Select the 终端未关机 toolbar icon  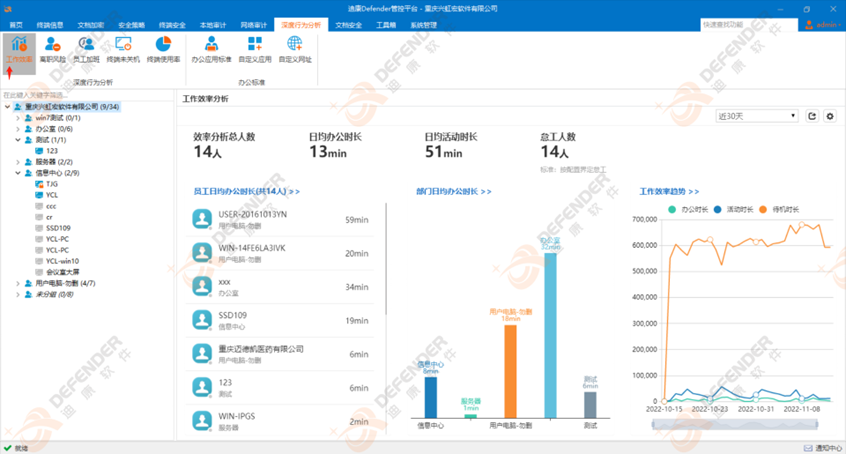[x=123, y=48]
